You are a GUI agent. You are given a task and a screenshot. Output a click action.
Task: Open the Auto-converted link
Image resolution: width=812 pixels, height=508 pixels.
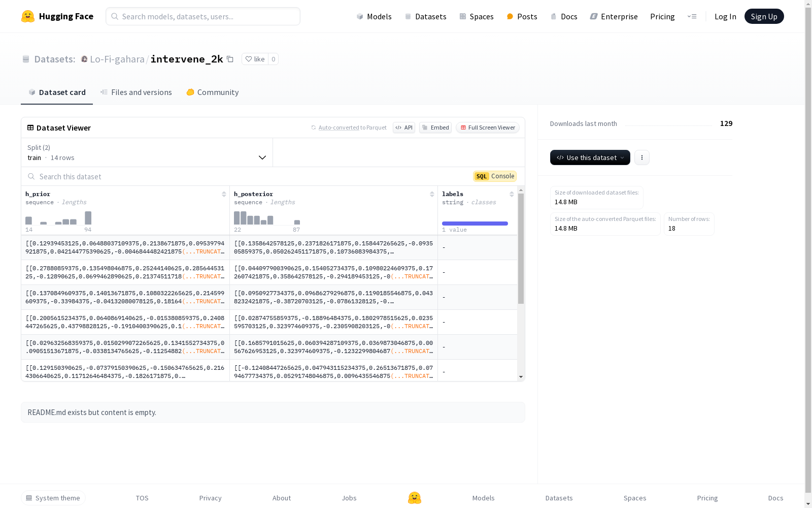click(339, 128)
